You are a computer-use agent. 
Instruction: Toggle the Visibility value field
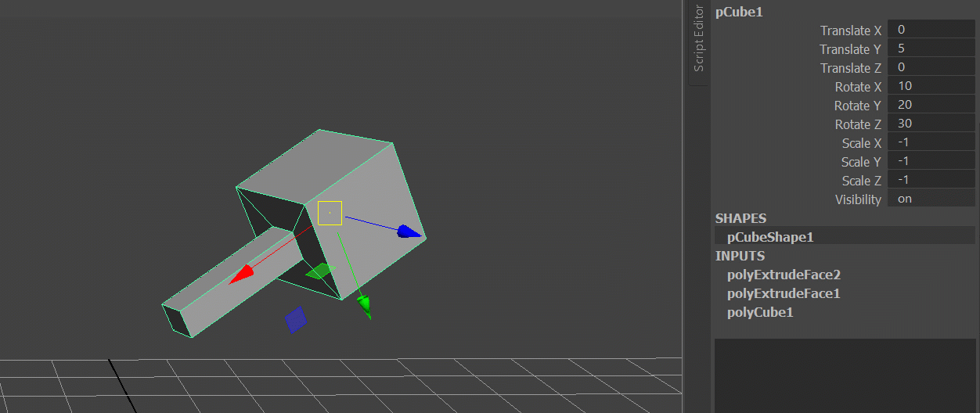931,199
